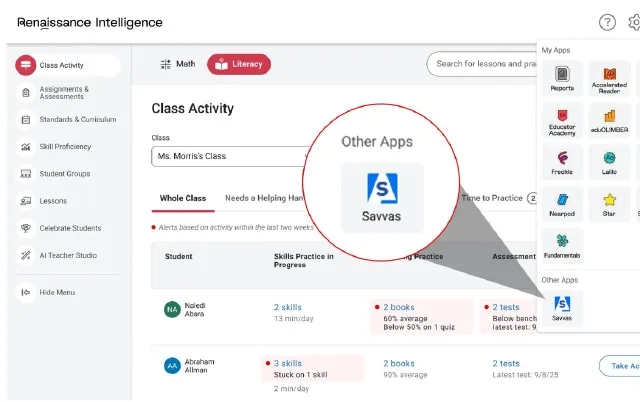This screenshot has width=640, height=402.
Task: Click Abraham Allman's AA avatar
Action: coord(172,366)
